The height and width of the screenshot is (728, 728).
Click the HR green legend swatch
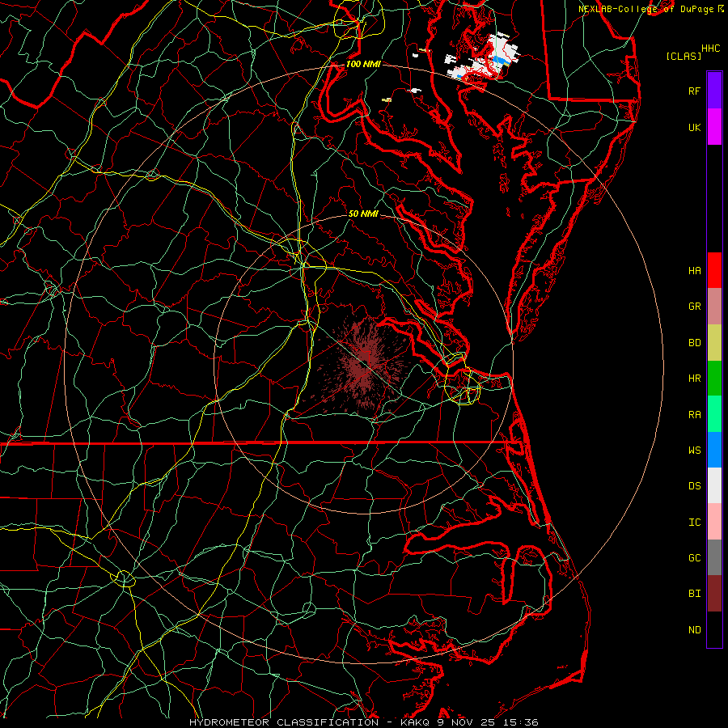pyautogui.click(x=714, y=379)
